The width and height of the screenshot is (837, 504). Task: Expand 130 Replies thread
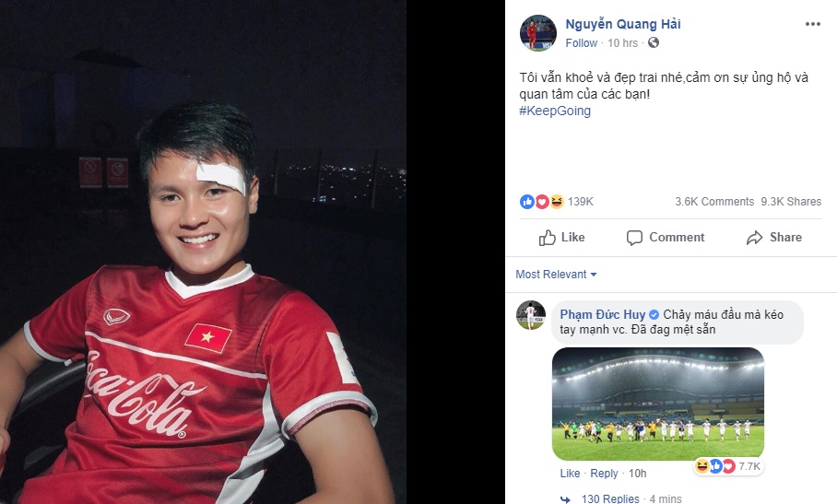pos(610,498)
